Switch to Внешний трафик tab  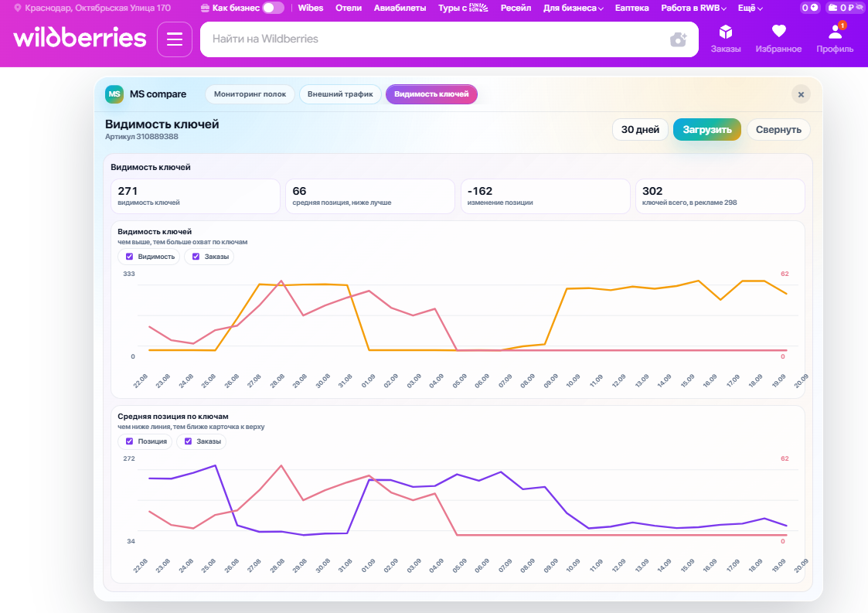tap(340, 94)
